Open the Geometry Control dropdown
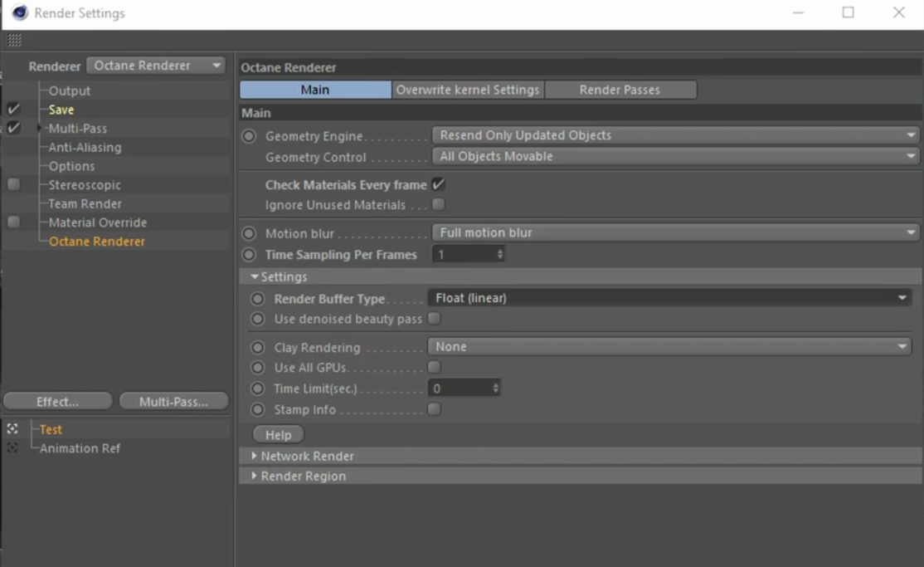This screenshot has width=924, height=567. click(675, 156)
